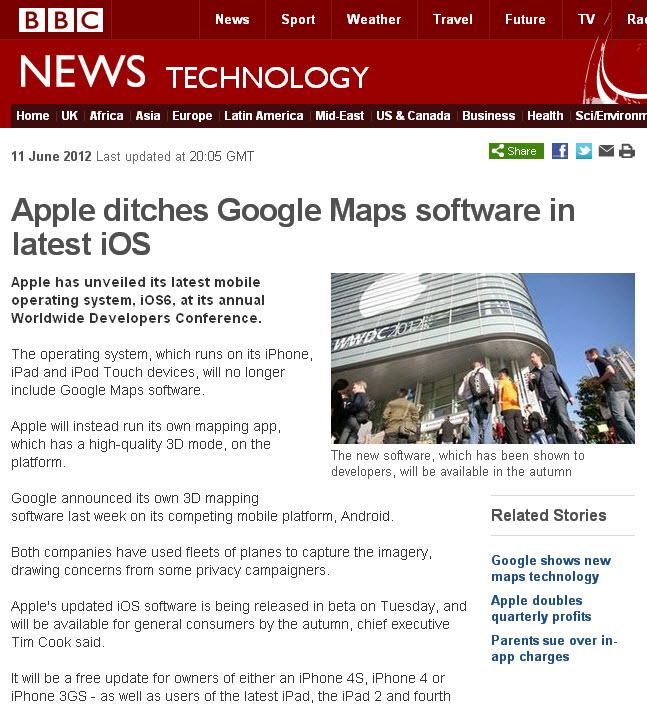This screenshot has width=647, height=708.
Task: Click the NEWS banner title
Action: tap(82, 71)
